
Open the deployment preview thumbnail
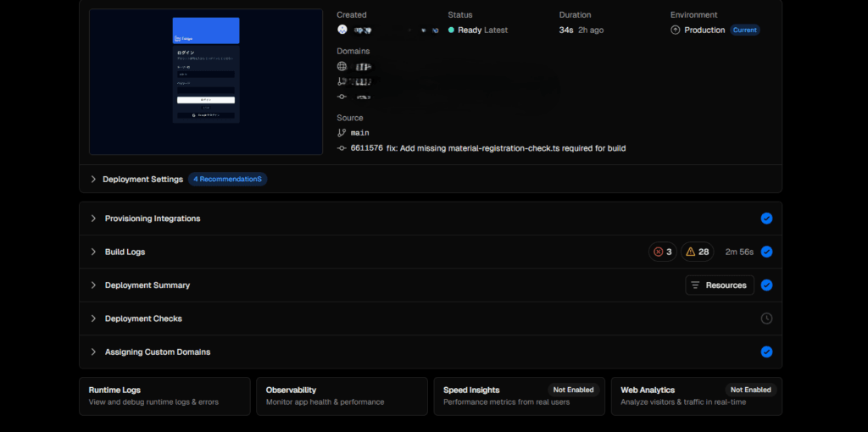click(206, 82)
